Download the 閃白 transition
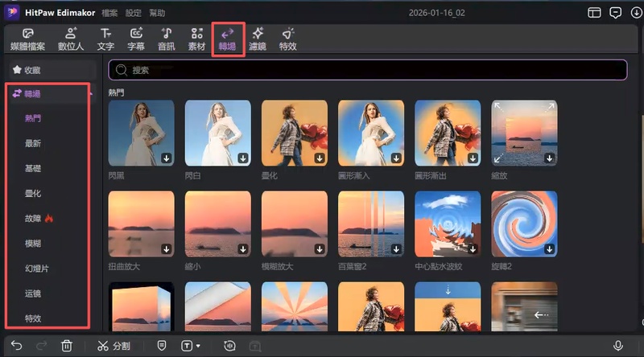Screen dimensions: 644x357 click(243, 158)
